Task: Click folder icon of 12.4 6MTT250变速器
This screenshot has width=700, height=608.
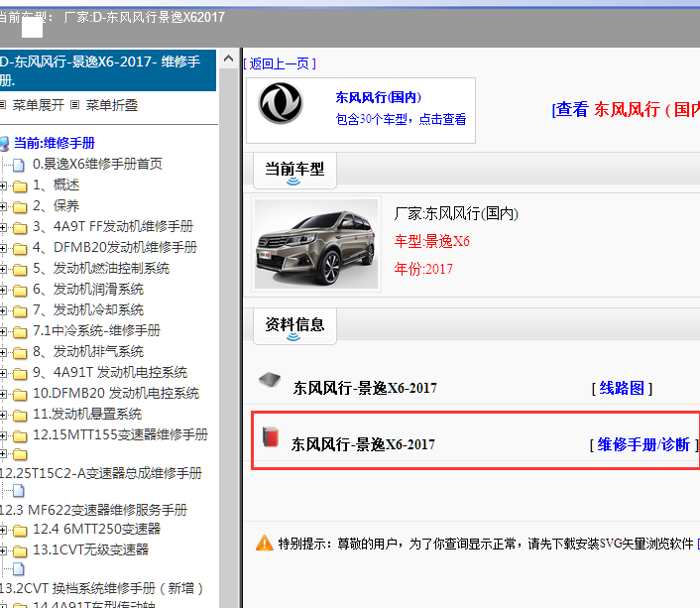Action: click(20, 531)
